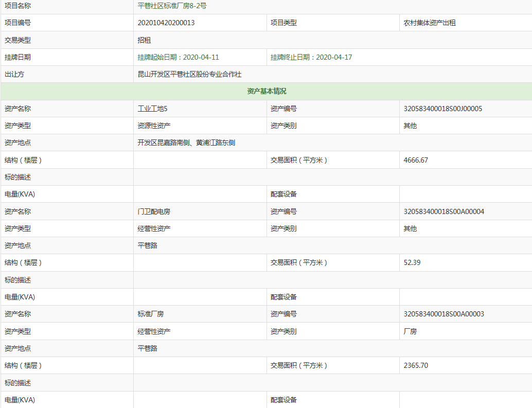
Task: Click listing start date 2020-04-11
Action: [179, 57]
